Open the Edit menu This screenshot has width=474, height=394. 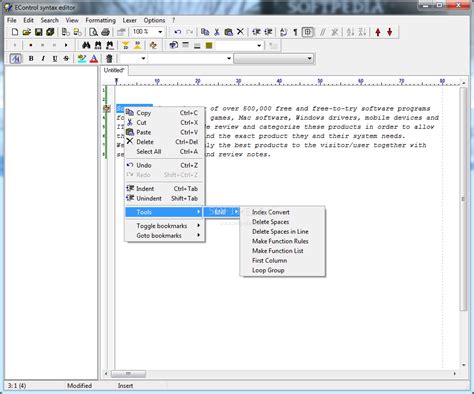click(x=28, y=20)
